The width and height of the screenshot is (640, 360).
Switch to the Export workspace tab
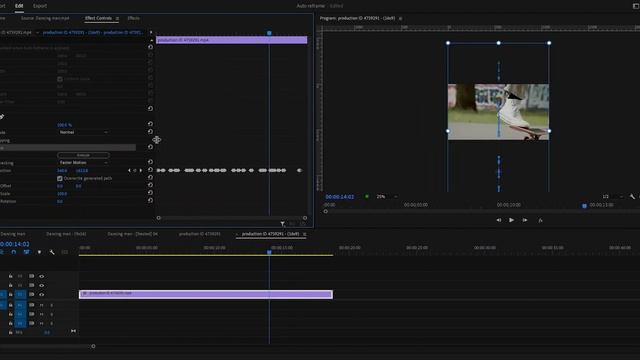[x=40, y=6]
